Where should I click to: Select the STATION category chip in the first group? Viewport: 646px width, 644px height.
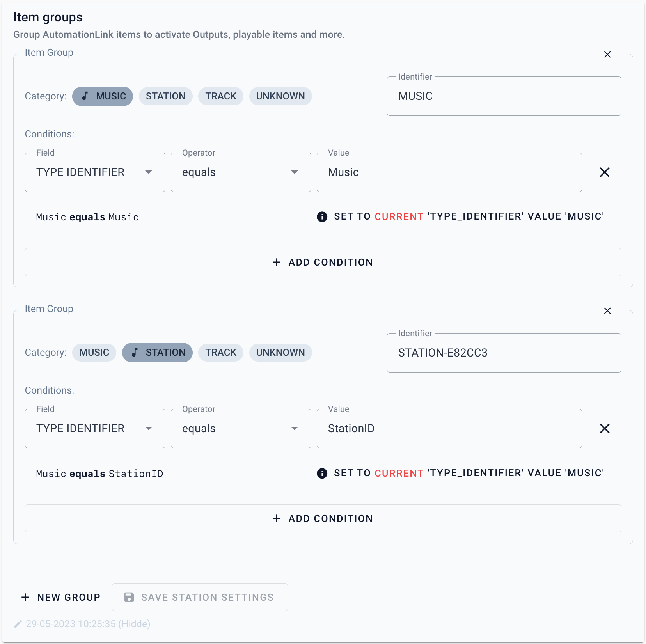point(165,96)
